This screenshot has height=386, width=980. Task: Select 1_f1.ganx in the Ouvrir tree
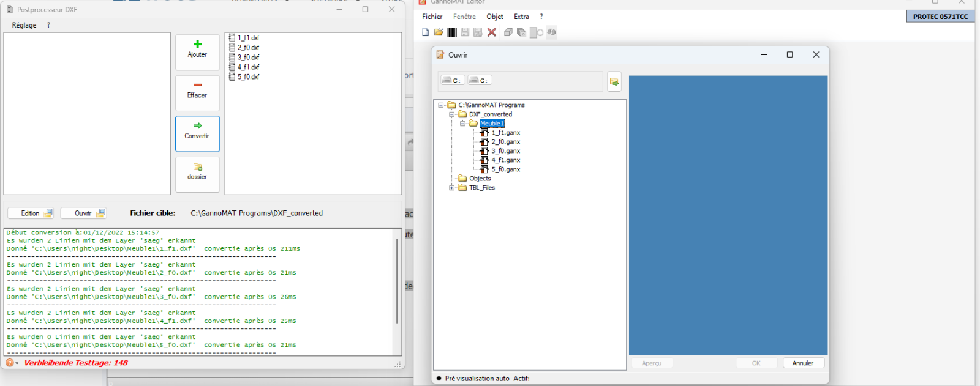(505, 133)
